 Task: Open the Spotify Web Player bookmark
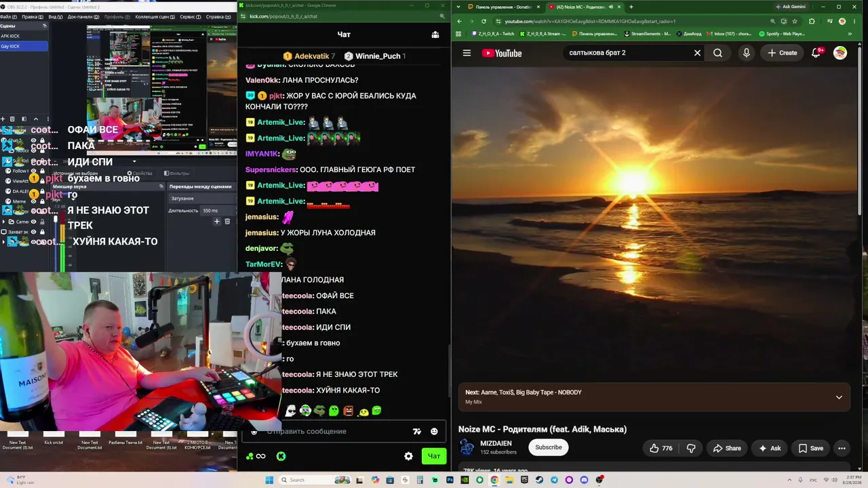click(x=782, y=33)
